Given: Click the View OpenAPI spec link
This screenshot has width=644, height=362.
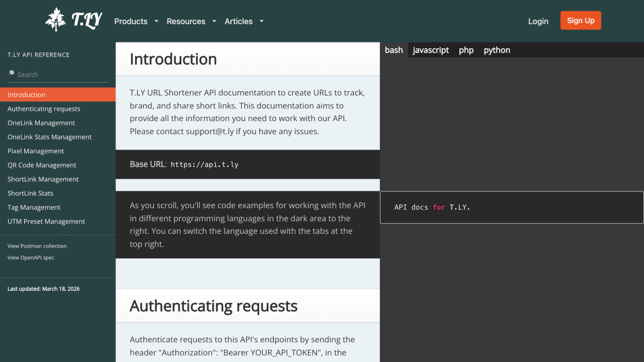Looking at the screenshot, I should click(31, 258).
